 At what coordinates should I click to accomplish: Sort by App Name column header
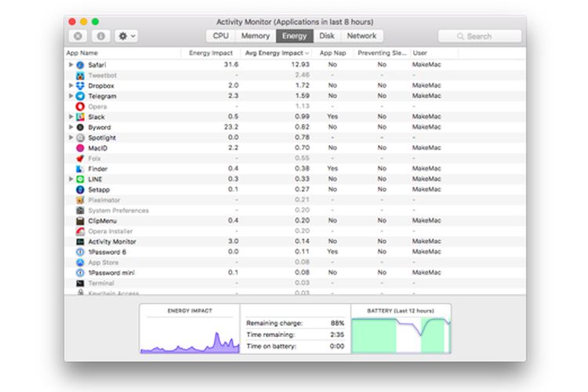[x=122, y=53]
